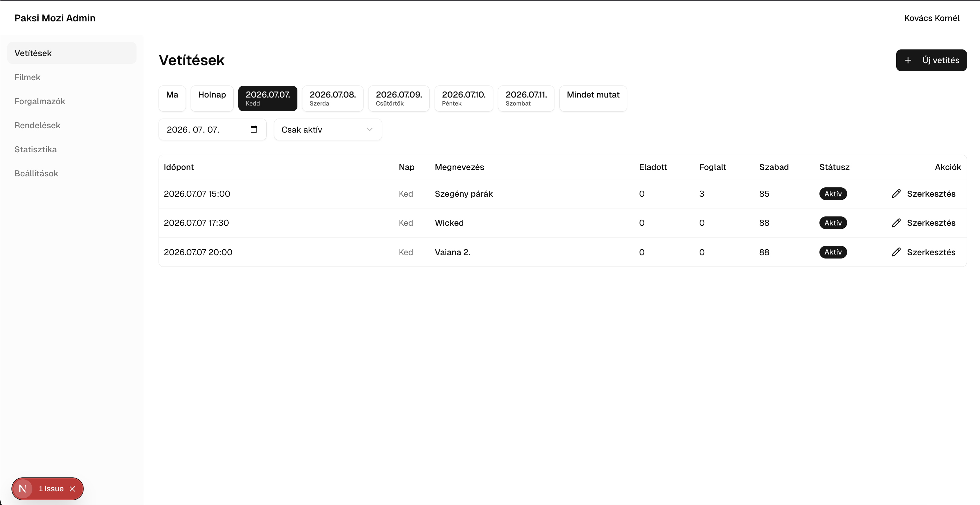Click Aktív badge in Vaiana 2. row
This screenshot has width=980, height=505.
tap(833, 252)
